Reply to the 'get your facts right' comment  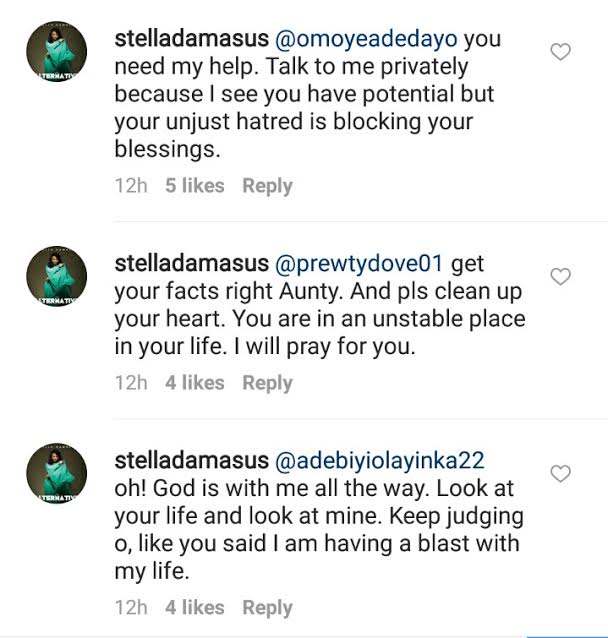267,383
